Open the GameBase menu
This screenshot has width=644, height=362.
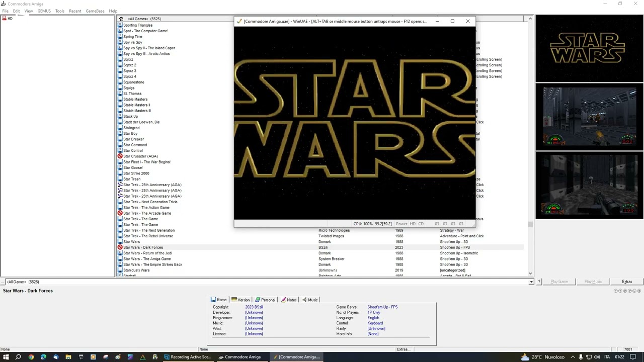pos(95,11)
